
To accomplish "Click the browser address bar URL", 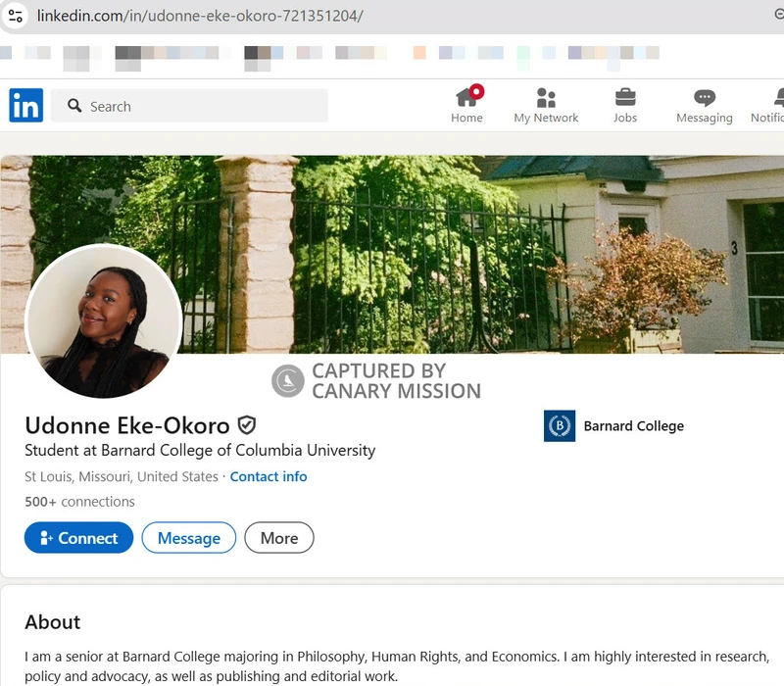I will [200, 16].
